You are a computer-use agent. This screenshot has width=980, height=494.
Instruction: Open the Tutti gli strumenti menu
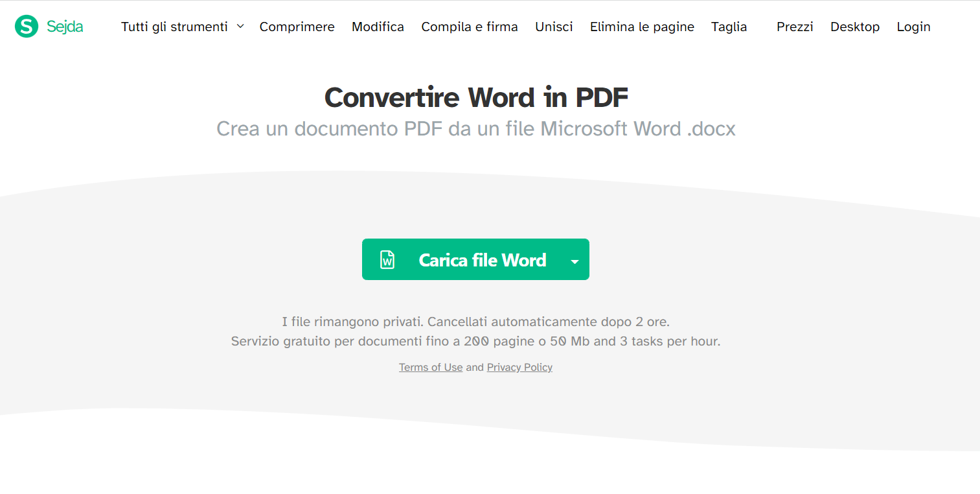(174, 27)
